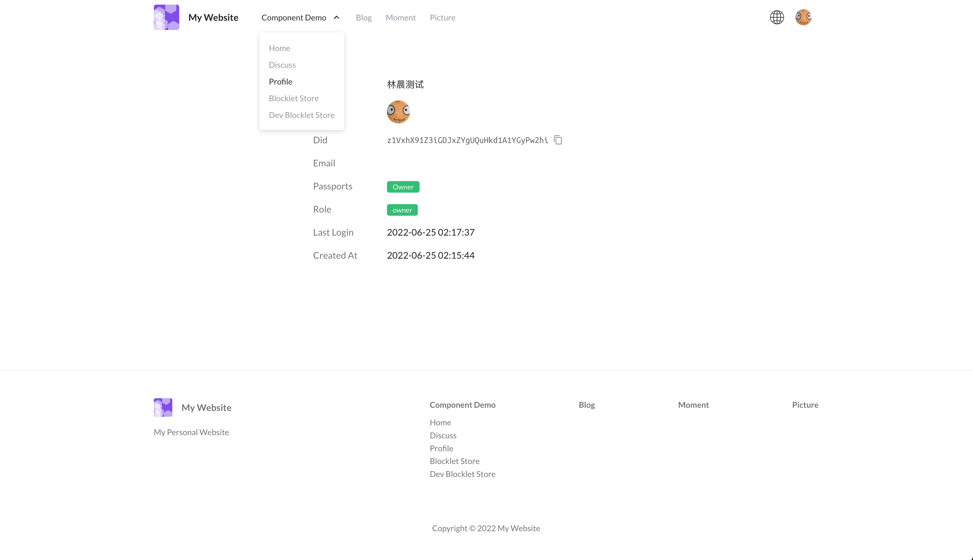
Task: Click the header My Website logo icon
Action: tap(166, 17)
